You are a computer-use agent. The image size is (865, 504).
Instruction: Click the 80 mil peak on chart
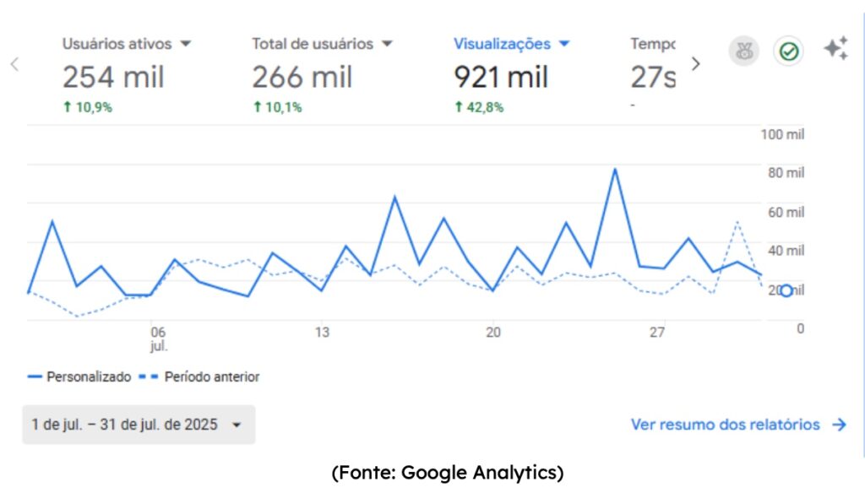(615, 170)
